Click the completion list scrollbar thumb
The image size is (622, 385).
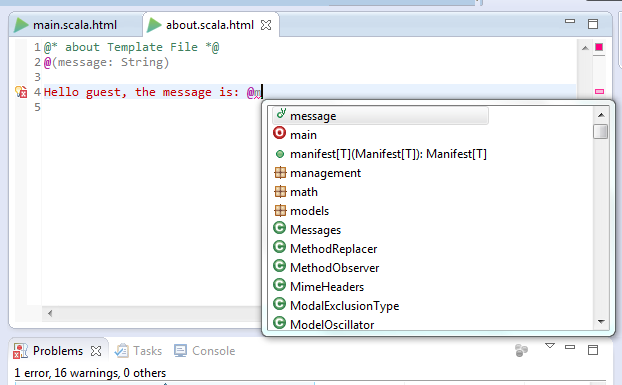(x=601, y=132)
